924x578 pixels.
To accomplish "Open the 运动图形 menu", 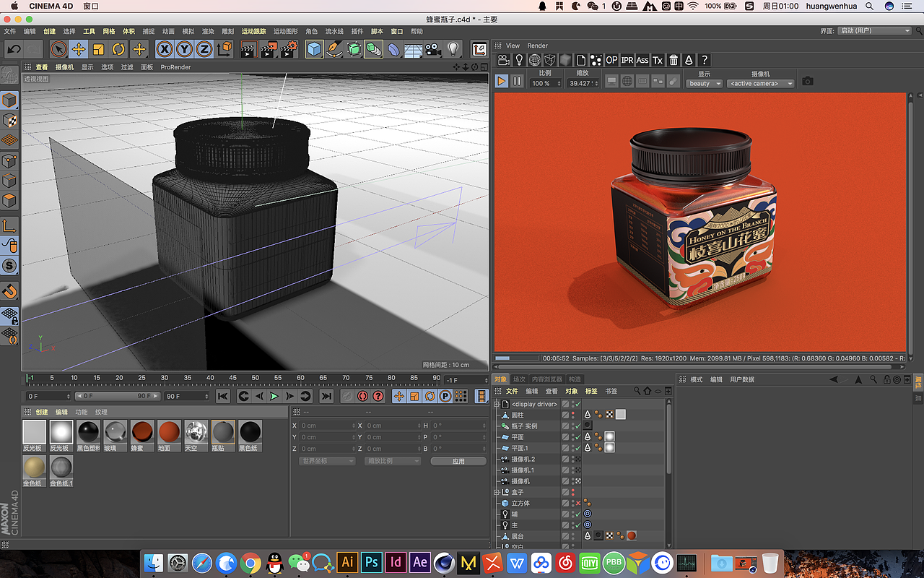I will (x=285, y=31).
